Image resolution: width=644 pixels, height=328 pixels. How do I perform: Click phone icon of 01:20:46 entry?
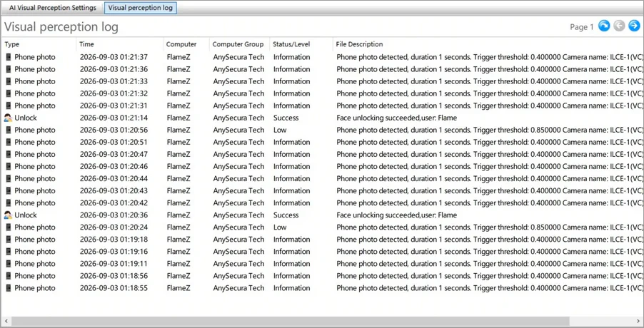[x=9, y=166]
